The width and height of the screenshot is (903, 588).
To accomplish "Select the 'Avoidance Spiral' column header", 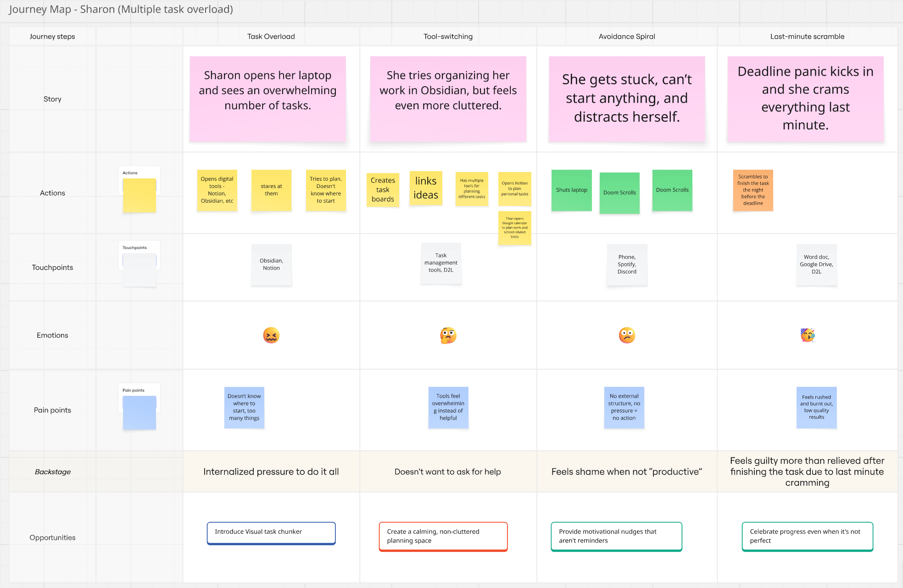I will 627,36.
